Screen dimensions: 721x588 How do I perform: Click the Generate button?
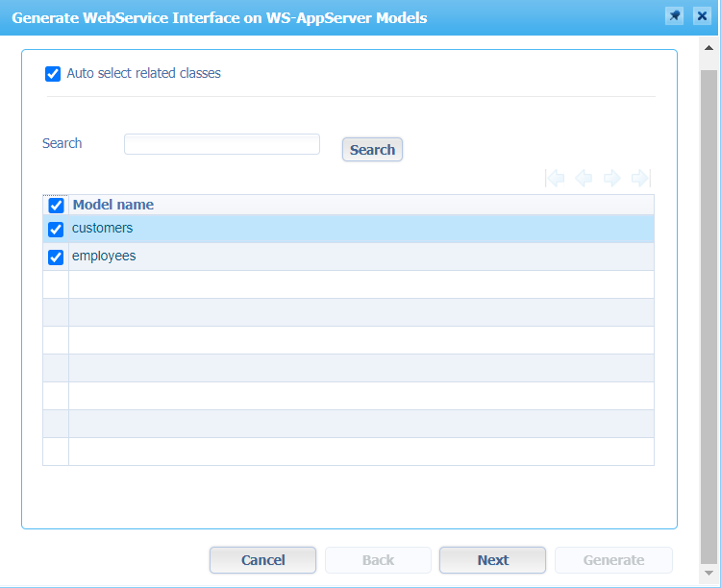pyautogui.click(x=613, y=560)
